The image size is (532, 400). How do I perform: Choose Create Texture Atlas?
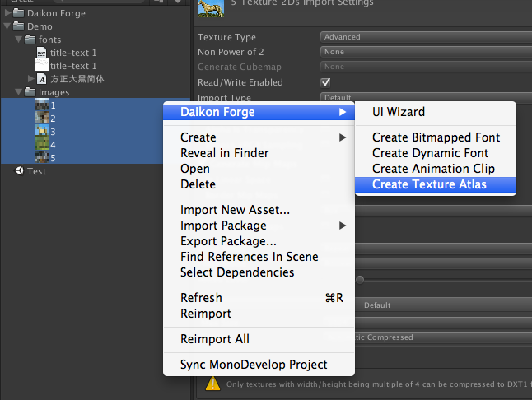coord(436,184)
